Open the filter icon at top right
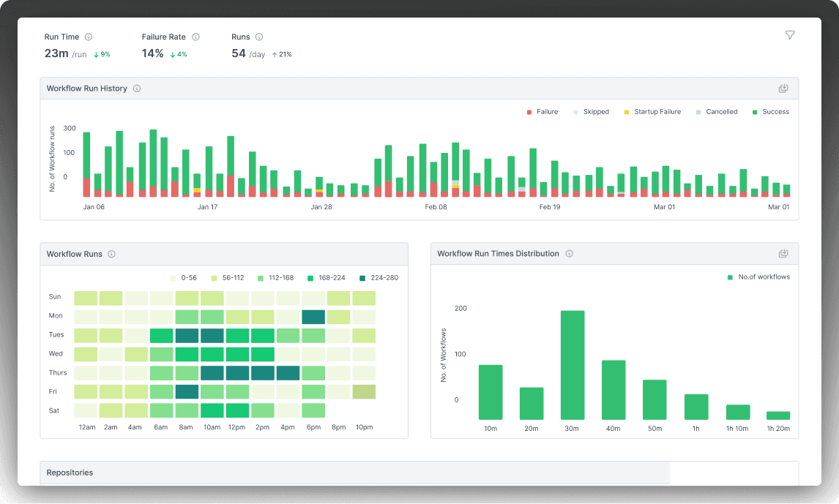The width and height of the screenshot is (839, 504). click(x=789, y=34)
